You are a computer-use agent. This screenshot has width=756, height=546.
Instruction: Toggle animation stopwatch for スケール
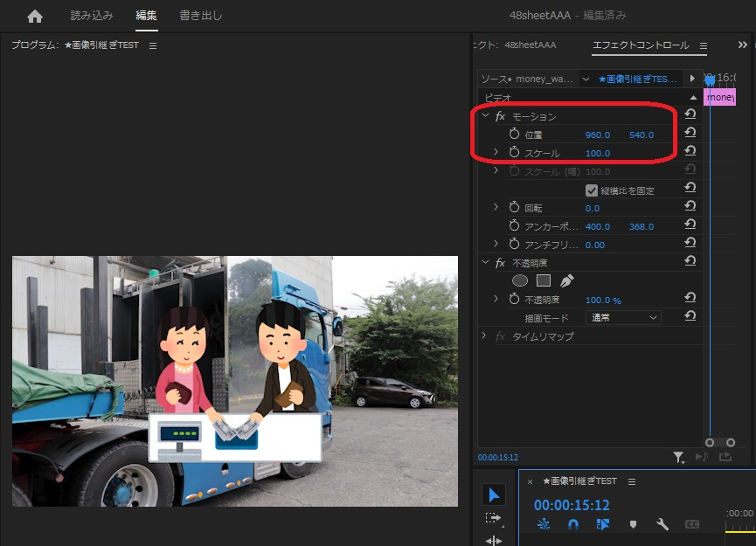(x=515, y=152)
